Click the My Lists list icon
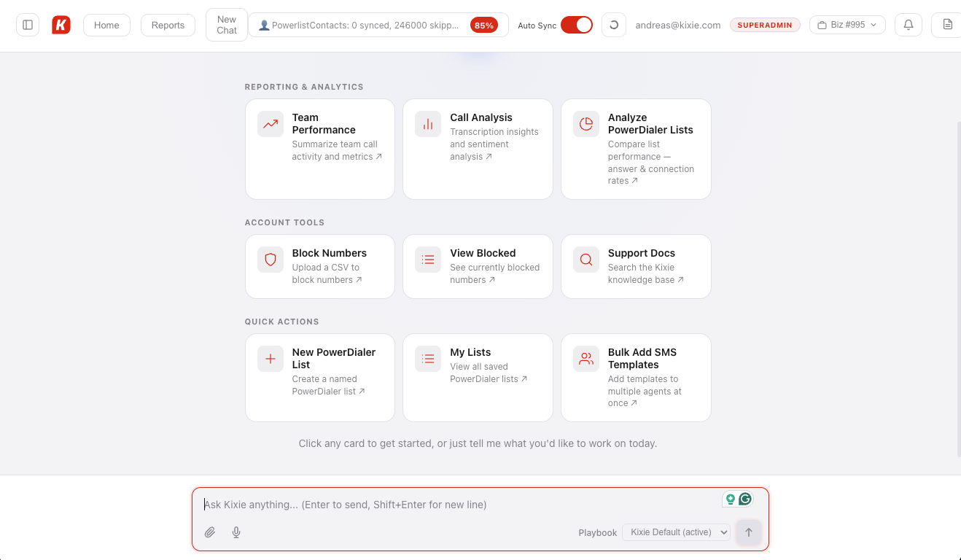This screenshot has width=961, height=560. 428,359
